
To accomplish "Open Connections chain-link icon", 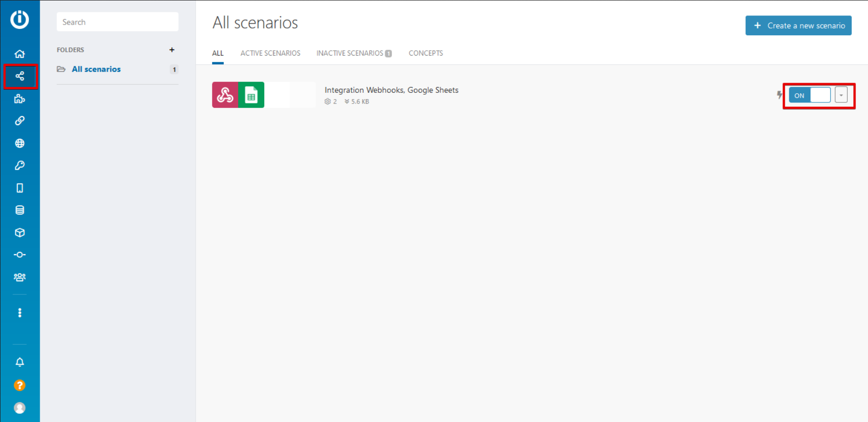I will pyautogui.click(x=20, y=121).
